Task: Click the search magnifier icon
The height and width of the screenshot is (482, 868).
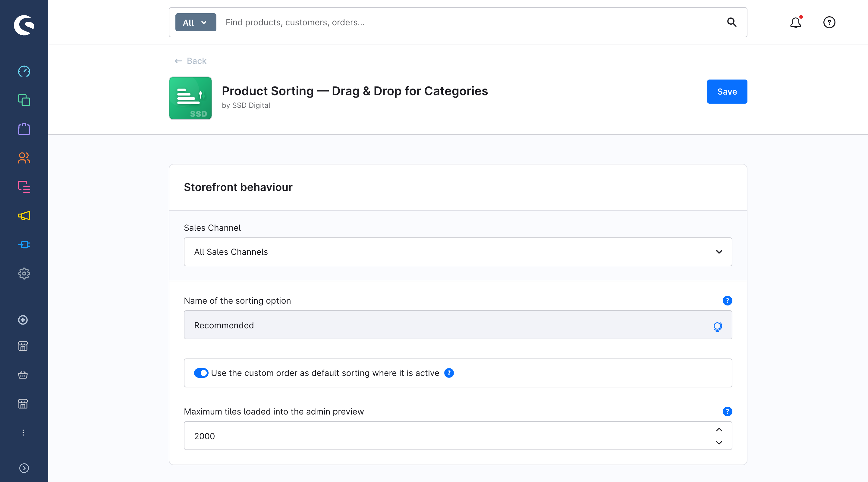Action: coord(732,22)
